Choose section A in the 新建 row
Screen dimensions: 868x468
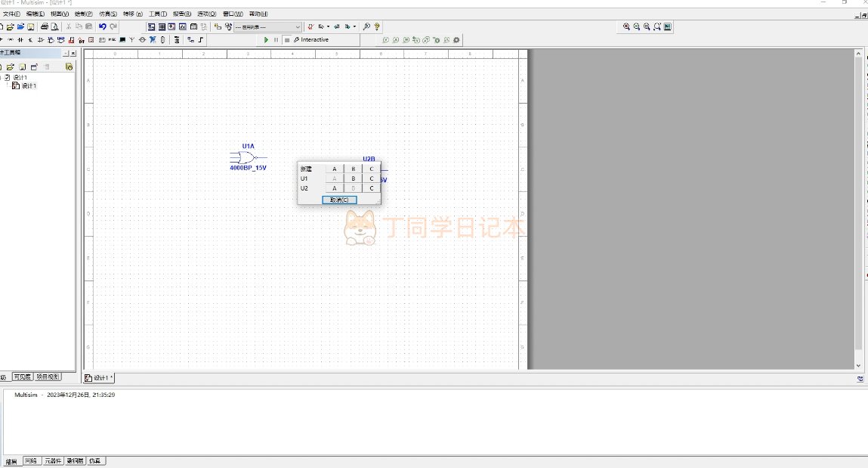pyautogui.click(x=335, y=169)
